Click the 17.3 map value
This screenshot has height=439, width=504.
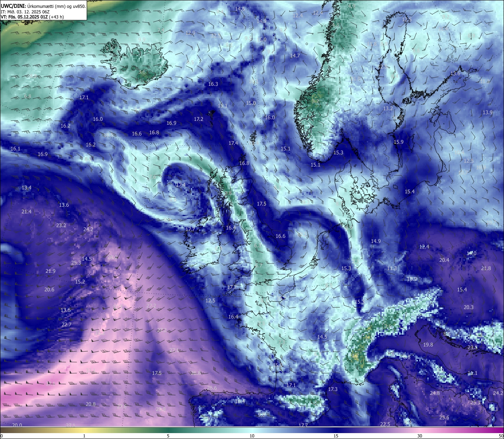coord(333,389)
